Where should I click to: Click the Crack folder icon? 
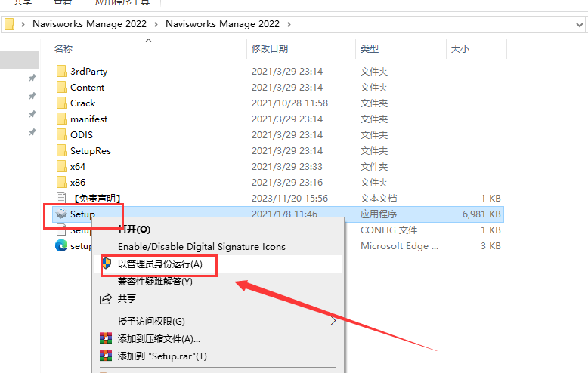pos(61,103)
